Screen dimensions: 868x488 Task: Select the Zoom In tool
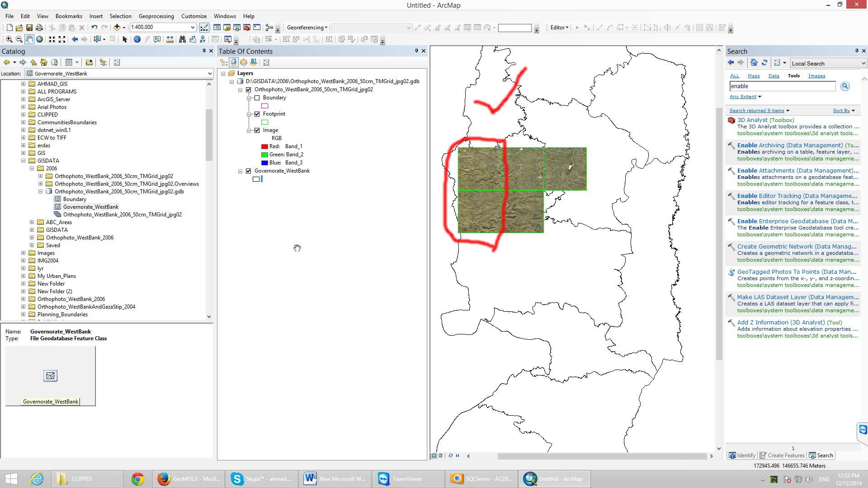(x=9, y=39)
